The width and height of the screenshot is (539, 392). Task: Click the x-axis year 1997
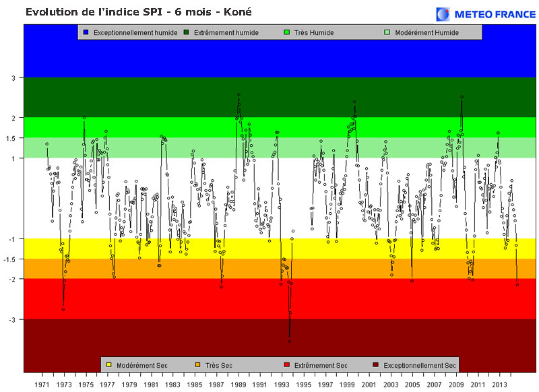(325, 385)
